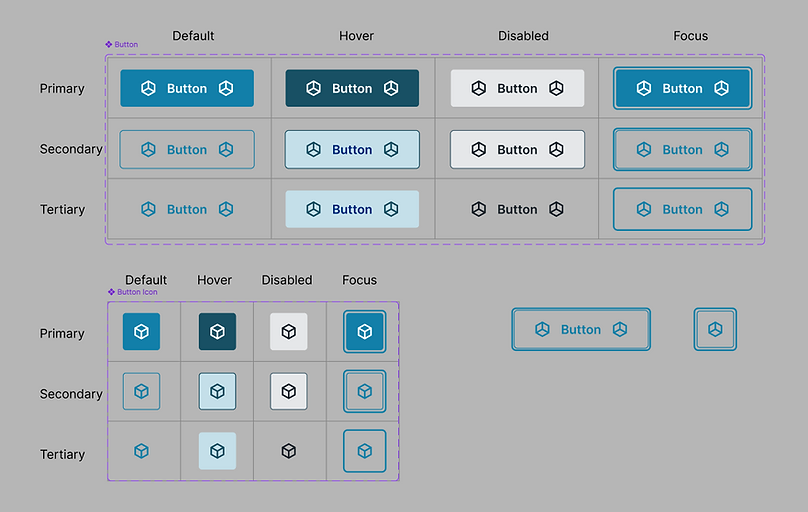The height and width of the screenshot is (512, 808).
Task: Click the Tertiary Default cube icon
Action: click(141, 451)
